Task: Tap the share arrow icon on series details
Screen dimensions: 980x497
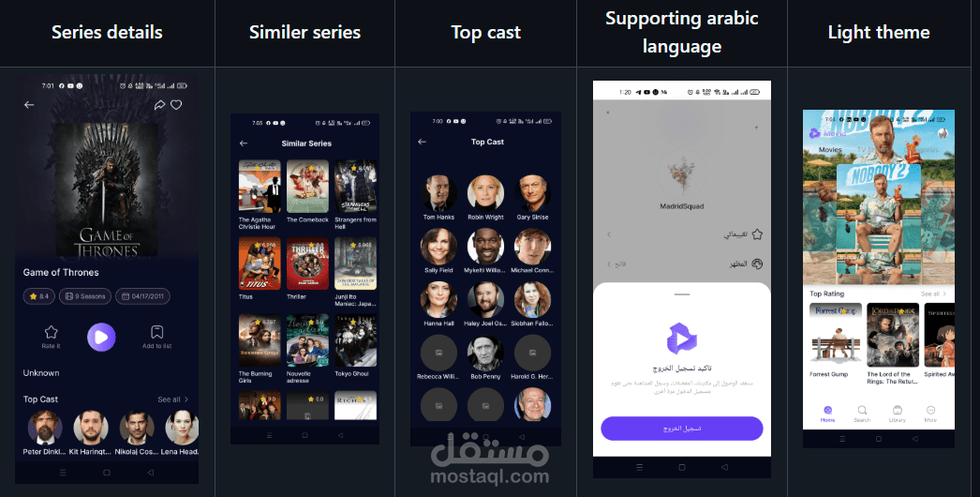Action: pos(159,104)
